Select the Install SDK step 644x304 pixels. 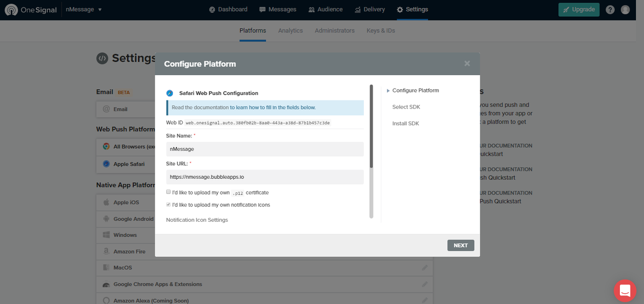pyautogui.click(x=406, y=124)
